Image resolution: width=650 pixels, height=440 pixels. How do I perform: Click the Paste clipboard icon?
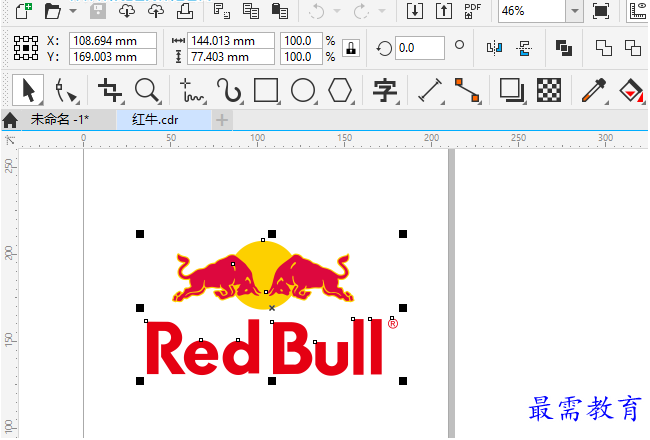click(x=280, y=11)
